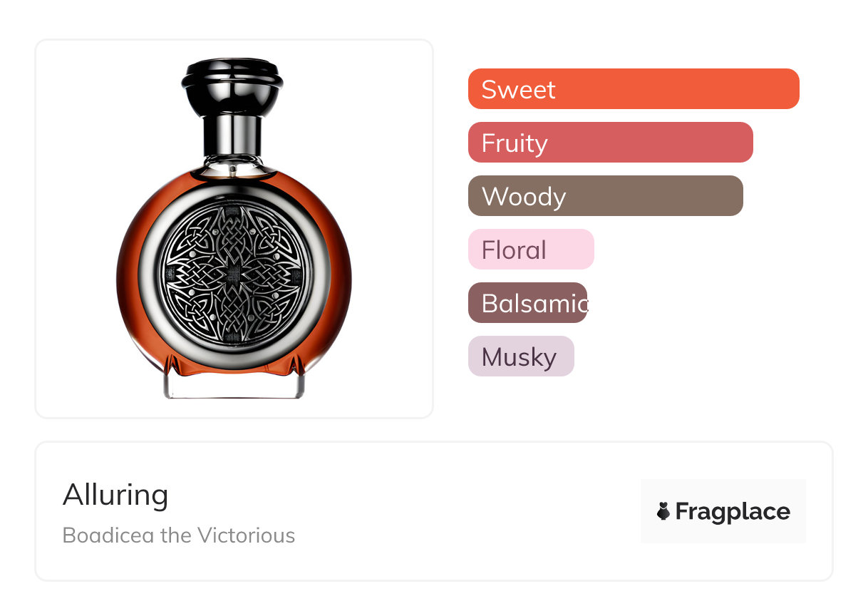Open the Boadicea the Victorious brand link
Screen dimensions: 868x616
coord(178,535)
